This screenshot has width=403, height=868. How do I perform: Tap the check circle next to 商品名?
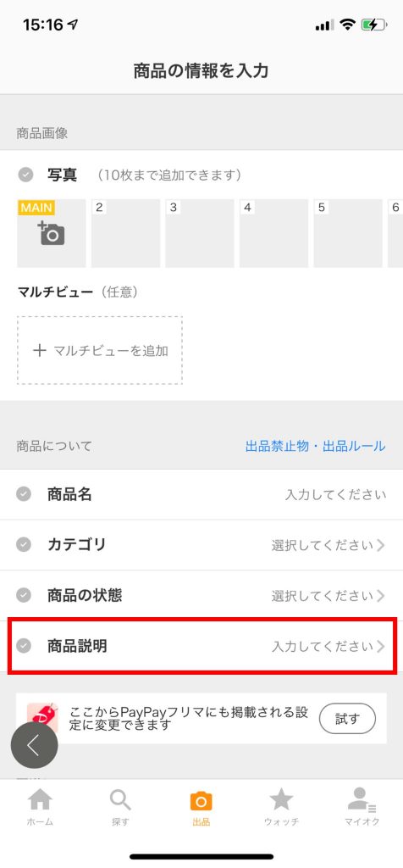coord(24,494)
